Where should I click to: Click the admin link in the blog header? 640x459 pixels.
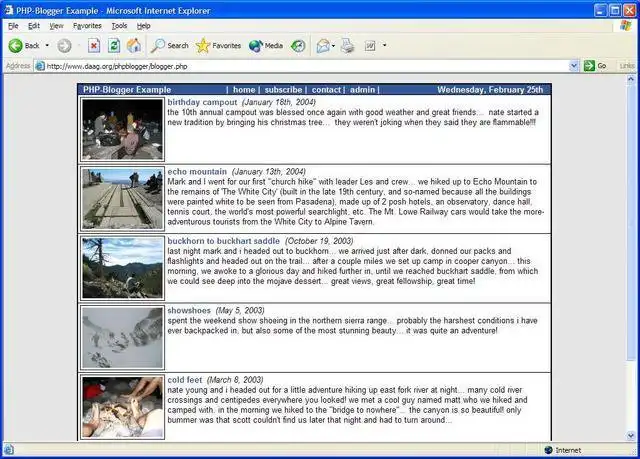[x=362, y=90]
